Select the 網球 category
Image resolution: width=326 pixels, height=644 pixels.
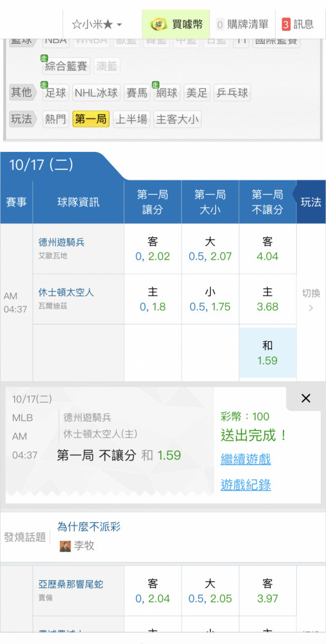pyautogui.click(x=167, y=93)
